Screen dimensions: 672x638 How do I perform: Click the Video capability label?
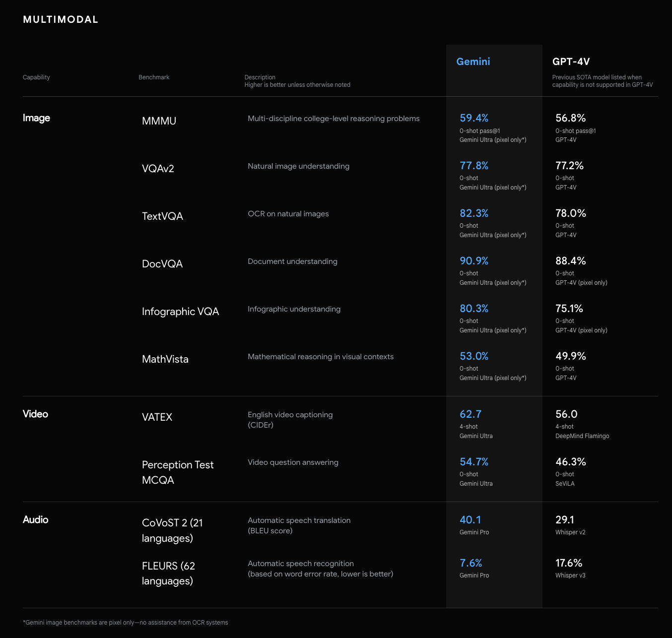pyautogui.click(x=35, y=414)
